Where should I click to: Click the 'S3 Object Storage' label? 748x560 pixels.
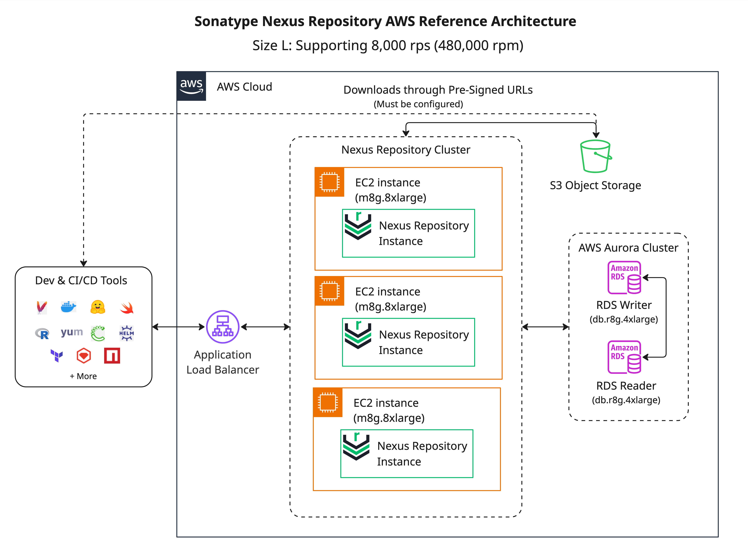pyautogui.click(x=596, y=185)
